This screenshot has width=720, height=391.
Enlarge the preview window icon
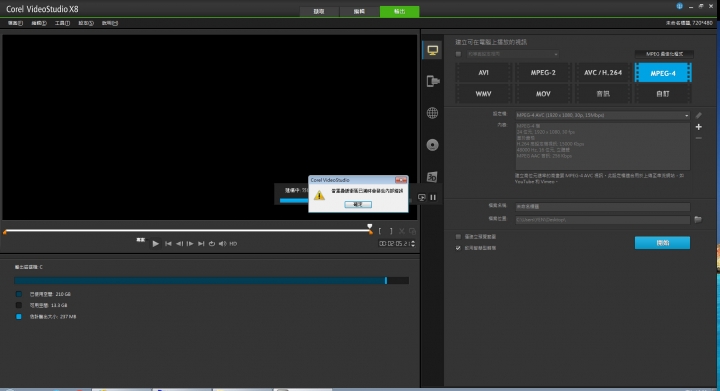click(412, 231)
